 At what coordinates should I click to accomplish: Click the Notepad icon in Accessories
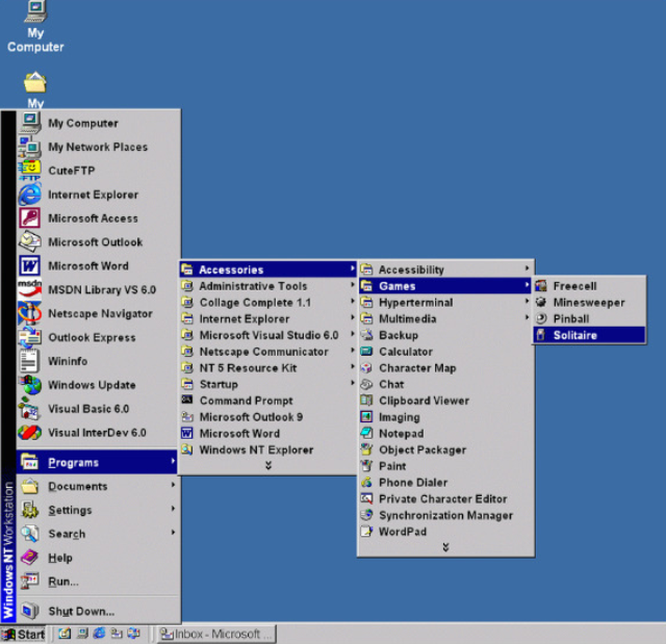(366, 433)
